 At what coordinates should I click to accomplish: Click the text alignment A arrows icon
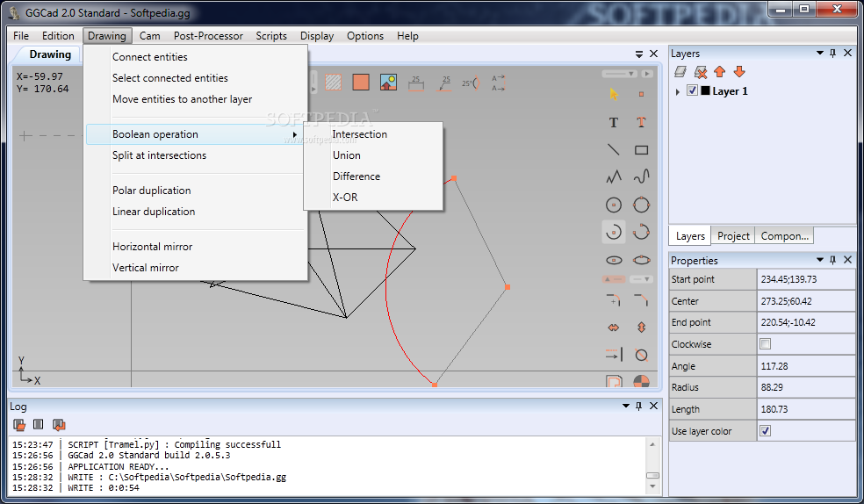click(x=498, y=83)
